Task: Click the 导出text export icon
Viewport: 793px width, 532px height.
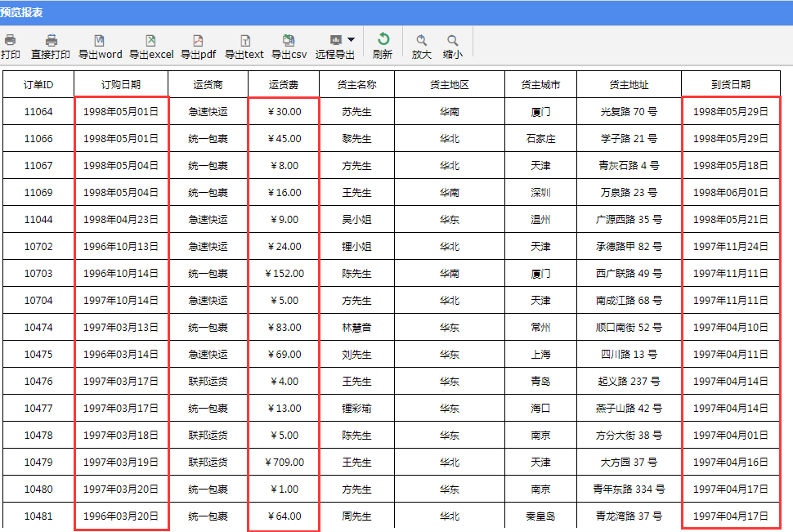Action: point(244,40)
